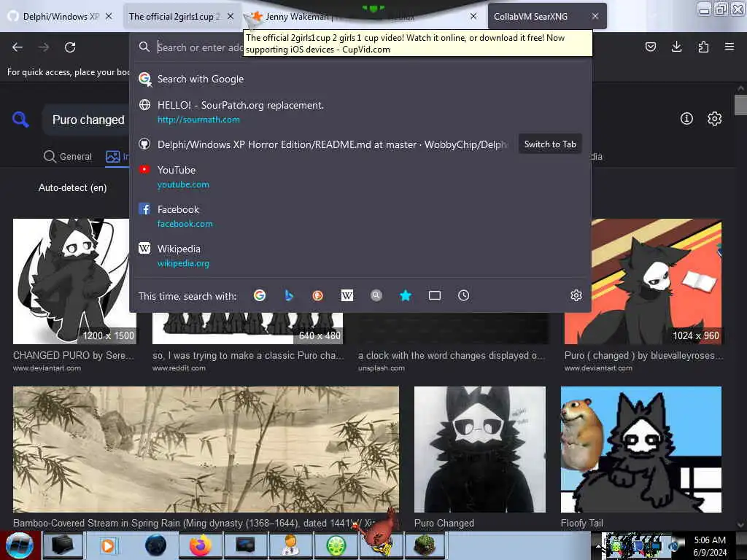This screenshot has height=560, width=747.
Task: Open the extensions puzzle icon
Action: [x=703, y=47]
